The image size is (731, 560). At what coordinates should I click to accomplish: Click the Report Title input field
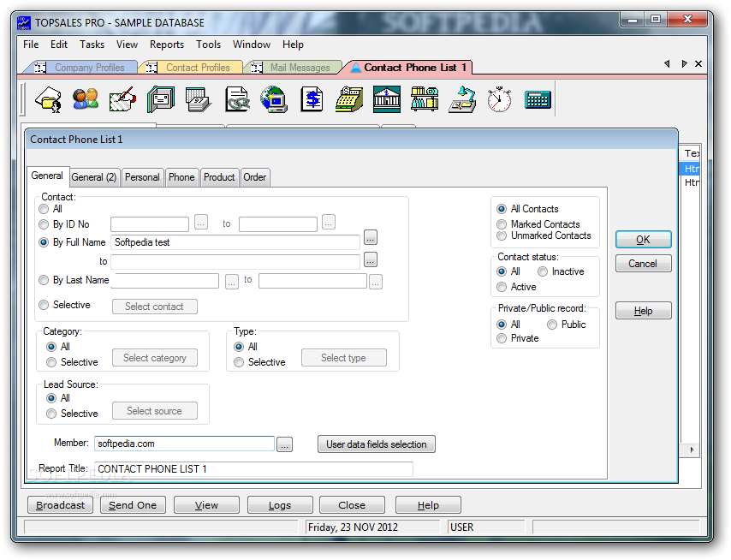(253, 469)
